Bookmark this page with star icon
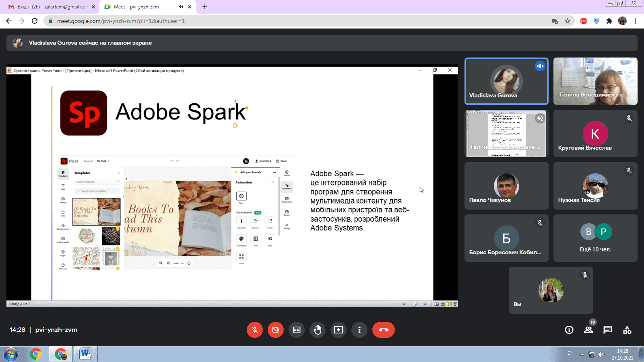644x362 pixels. [568, 21]
